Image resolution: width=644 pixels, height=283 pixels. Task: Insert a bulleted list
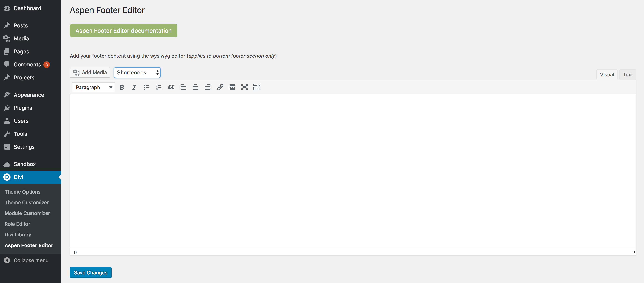146,87
